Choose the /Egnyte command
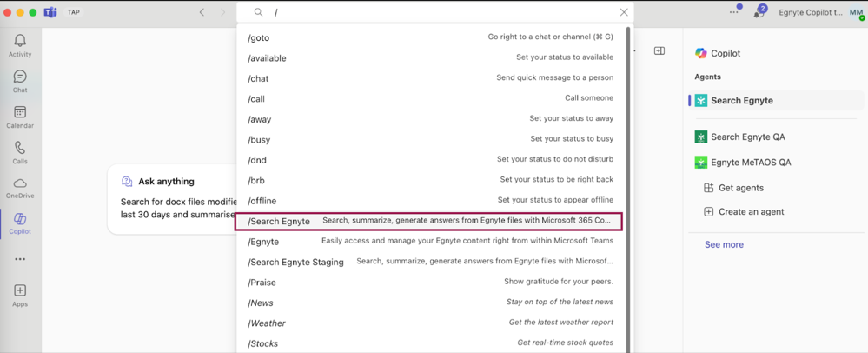 click(x=430, y=242)
